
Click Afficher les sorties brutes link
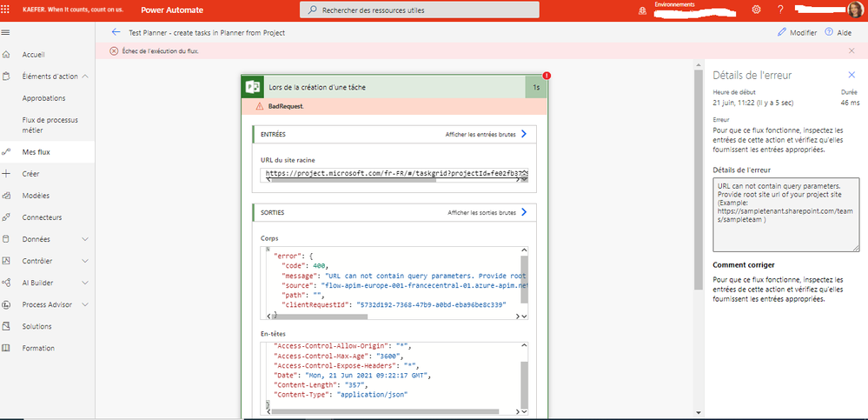480,212
